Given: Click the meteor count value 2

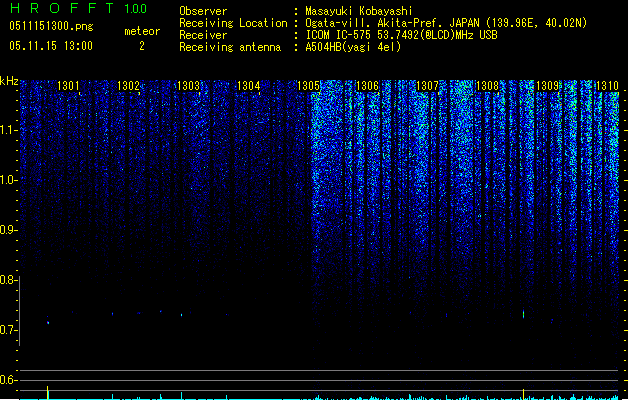Looking at the screenshot, I should click(142, 46).
